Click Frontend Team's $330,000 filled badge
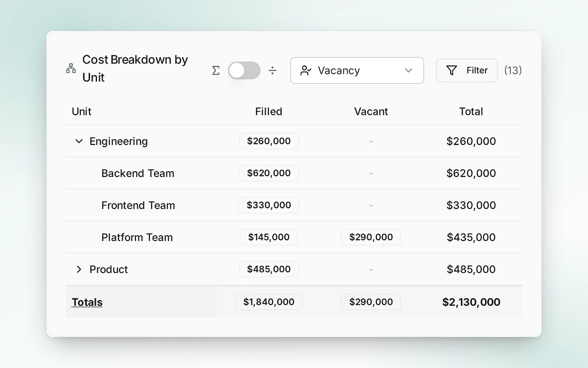 (269, 205)
